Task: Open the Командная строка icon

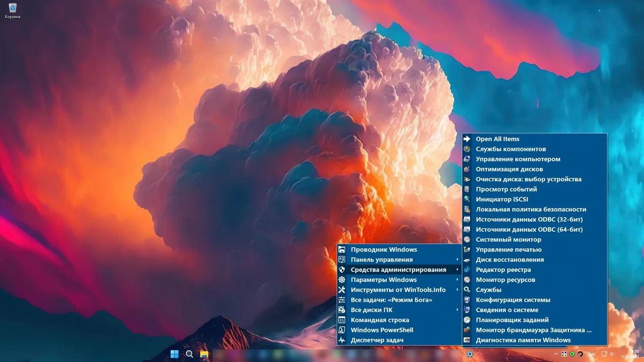Action: pos(342,320)
